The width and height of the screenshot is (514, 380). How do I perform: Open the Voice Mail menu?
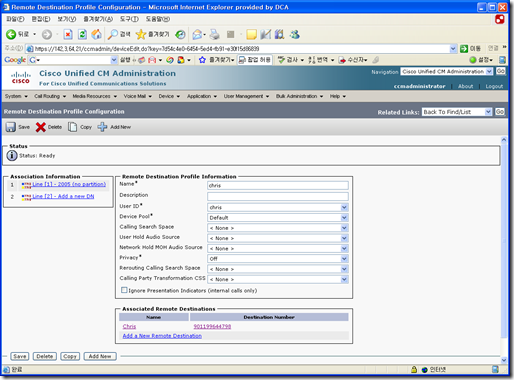tap(138, 96)
